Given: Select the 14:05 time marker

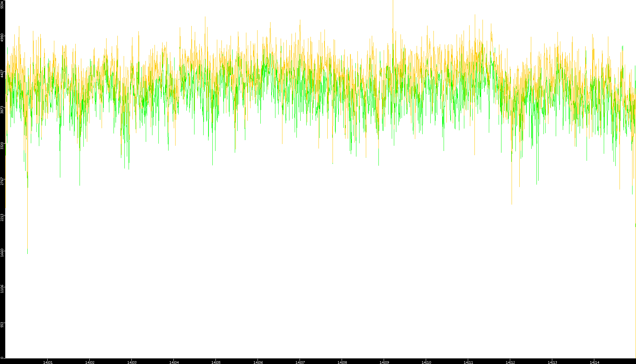Looking at the screenshot, I should point(216,362).
